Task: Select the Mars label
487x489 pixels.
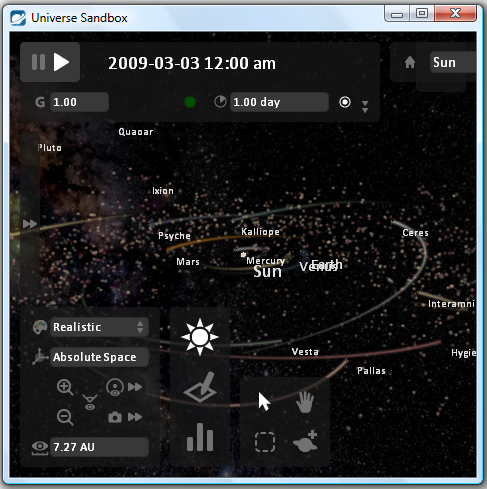Action: click(x=188, y=262)
